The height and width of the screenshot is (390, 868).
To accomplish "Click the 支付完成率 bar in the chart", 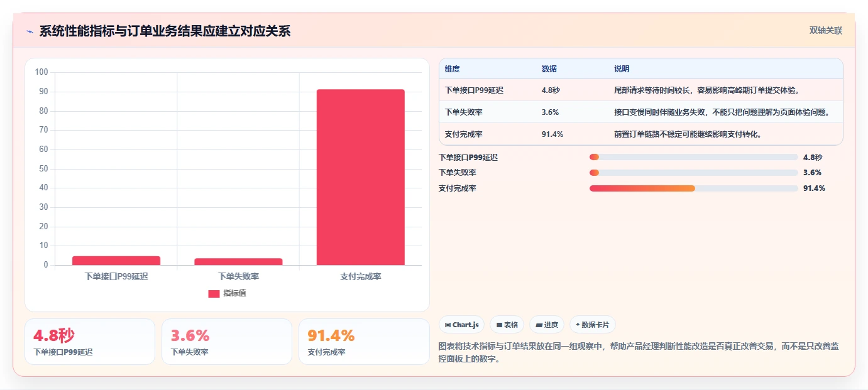I will coord(360,177).
